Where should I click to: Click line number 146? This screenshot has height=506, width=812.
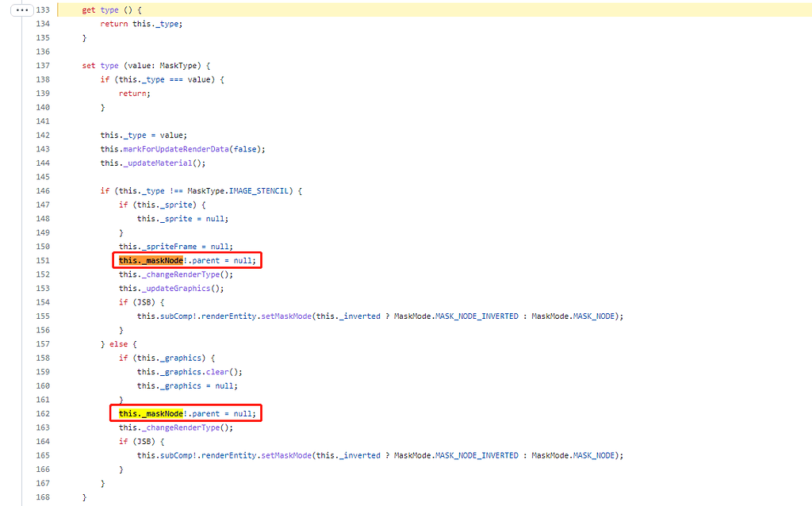(x=43, y=191)
